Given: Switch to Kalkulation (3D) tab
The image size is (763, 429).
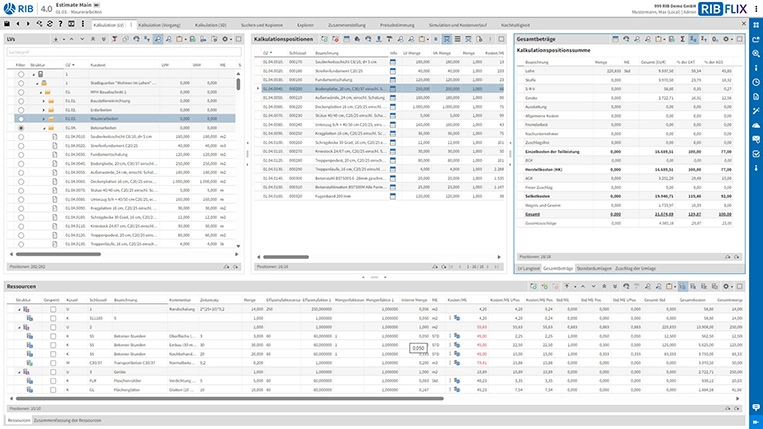Looking at the screenshot, I should (x=210, y=25).
